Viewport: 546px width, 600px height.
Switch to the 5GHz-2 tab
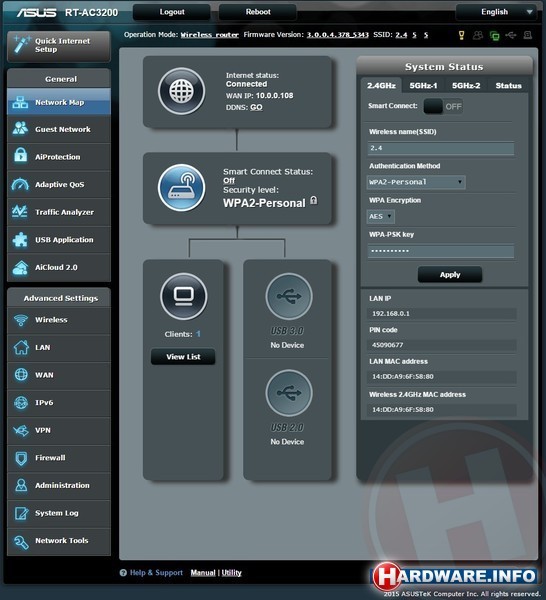[x=466, y=85]
